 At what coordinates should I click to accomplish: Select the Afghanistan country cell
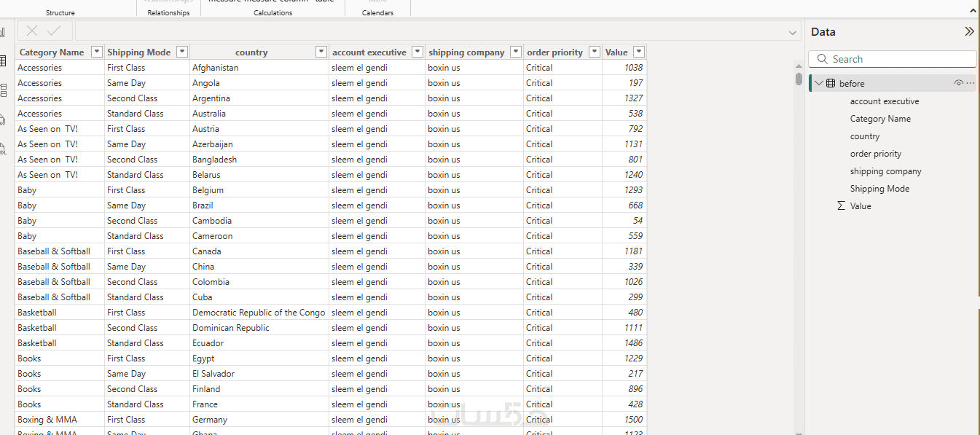259,68
